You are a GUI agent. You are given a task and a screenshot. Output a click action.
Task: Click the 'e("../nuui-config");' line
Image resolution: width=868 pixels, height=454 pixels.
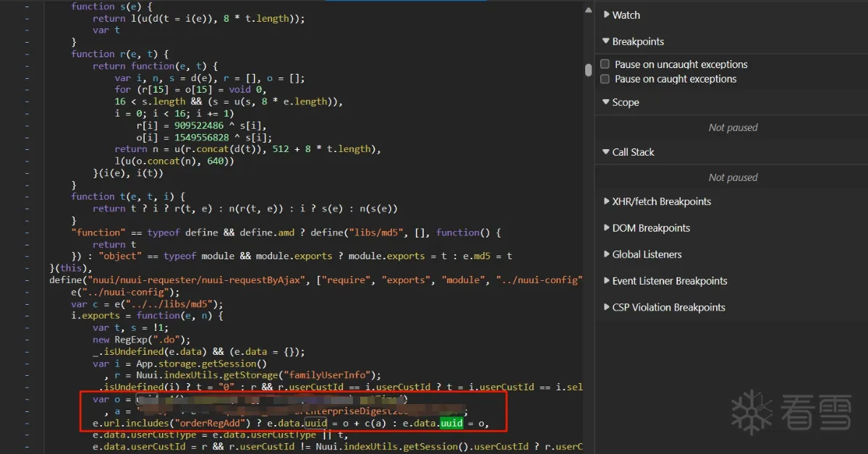[x=125, y=292]
